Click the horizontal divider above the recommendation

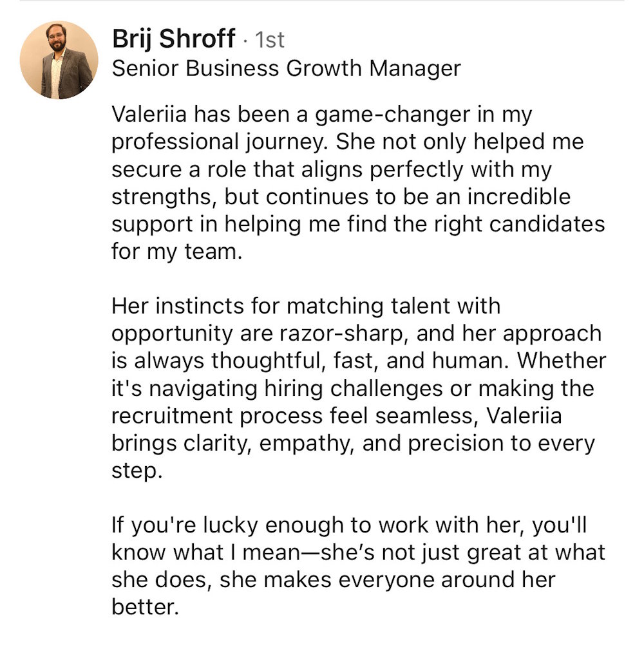tap(322, 2)
